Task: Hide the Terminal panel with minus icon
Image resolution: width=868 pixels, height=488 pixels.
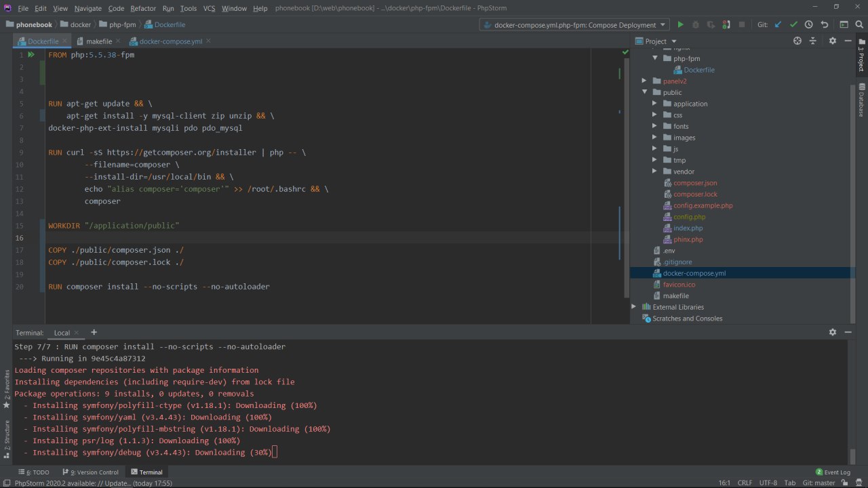Action: 848,332
